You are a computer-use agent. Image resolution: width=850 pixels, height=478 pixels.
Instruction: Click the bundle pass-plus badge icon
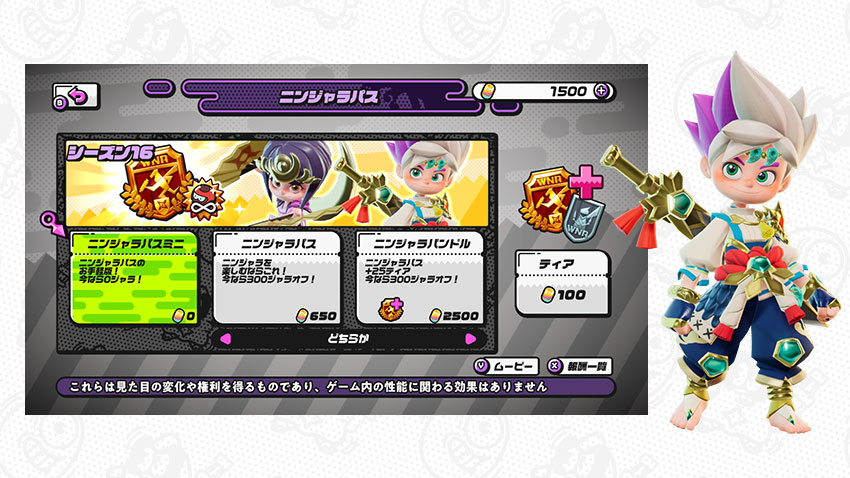pos(391,309)
